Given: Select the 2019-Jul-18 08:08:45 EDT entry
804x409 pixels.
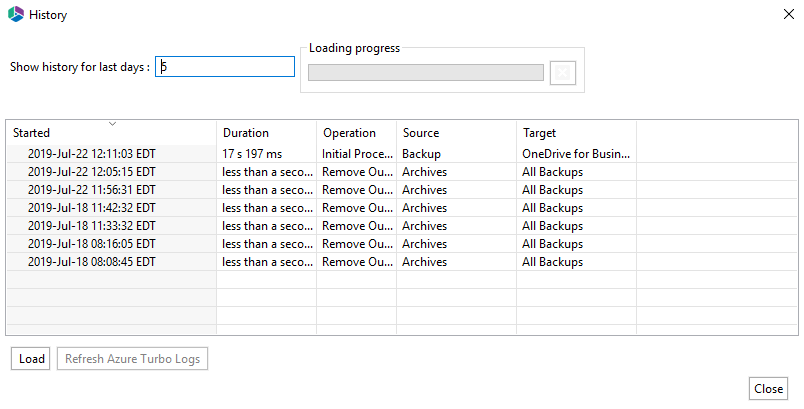Looking at the screenshot, I should (92, 262).
